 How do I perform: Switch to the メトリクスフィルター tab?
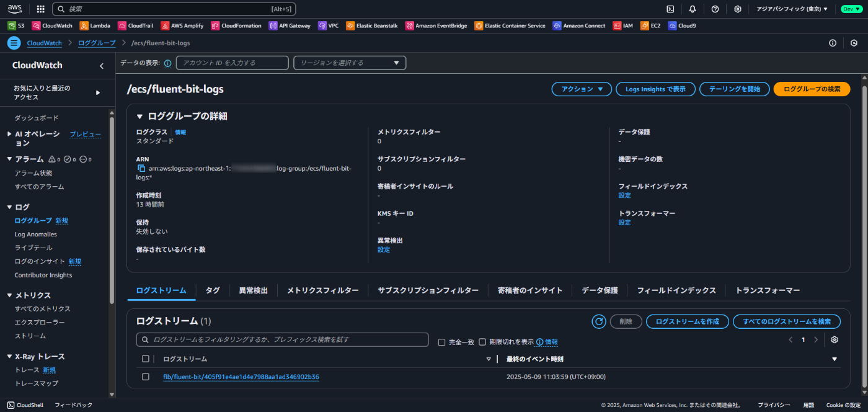(x=322, y=290)
